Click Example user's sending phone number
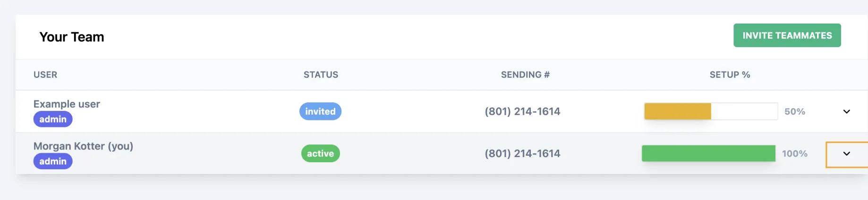Screen dimensions: 868x200 point(522,111)
